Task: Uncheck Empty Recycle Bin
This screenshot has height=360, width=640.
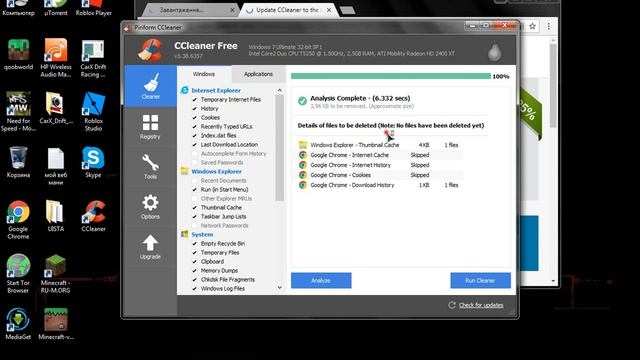Action: [194, 244]
